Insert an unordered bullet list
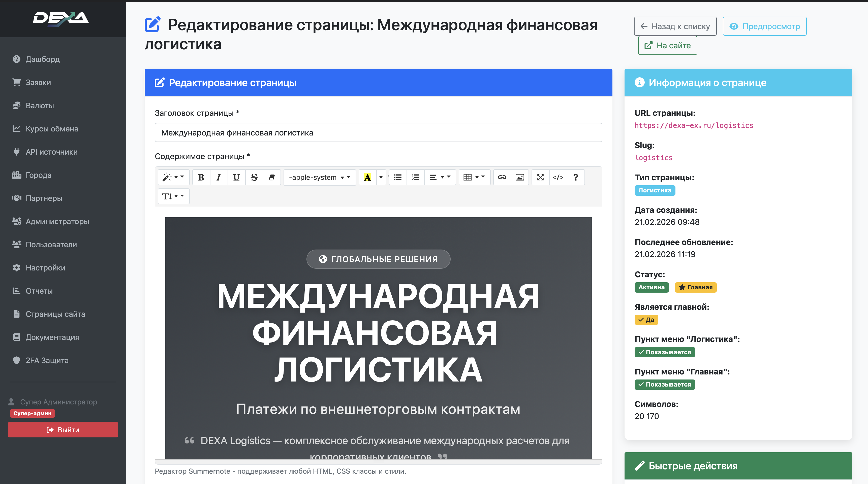Image resolution: width=868 pixels, height=484 pixels. tap(398, 177)
